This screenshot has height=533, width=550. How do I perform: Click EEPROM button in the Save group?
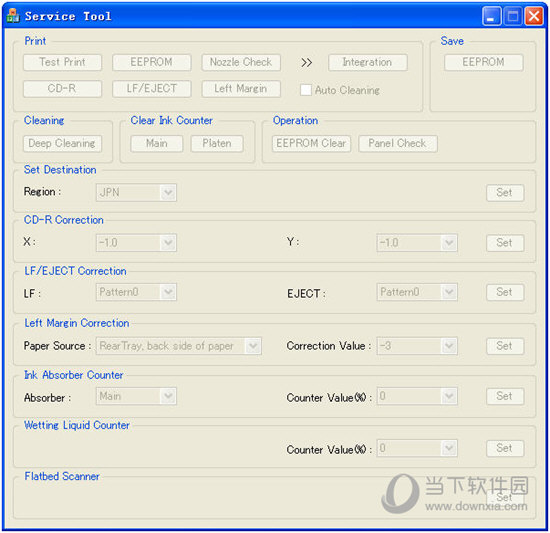pyautogui.click(x=484, y=62)
